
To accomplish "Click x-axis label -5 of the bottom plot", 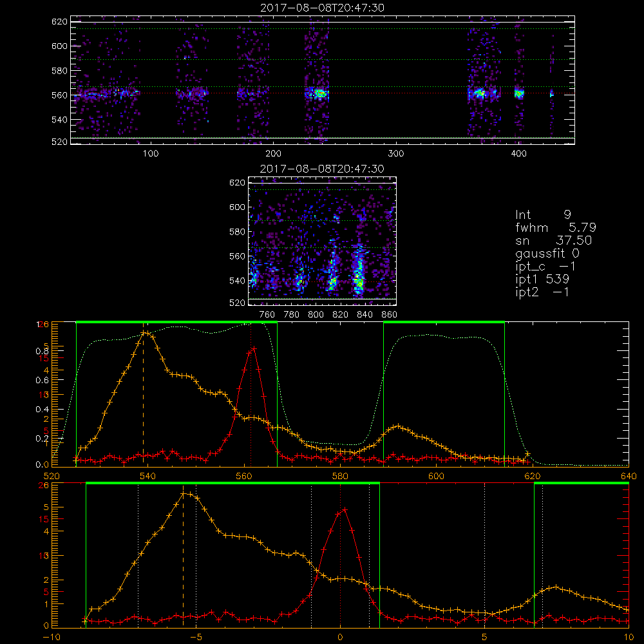I will [196, 637].
